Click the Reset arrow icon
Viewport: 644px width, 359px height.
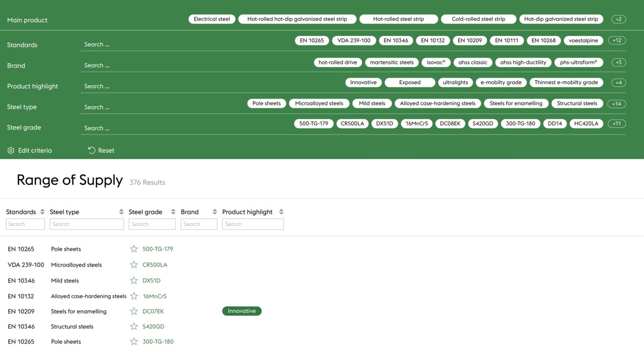(91, 150)
